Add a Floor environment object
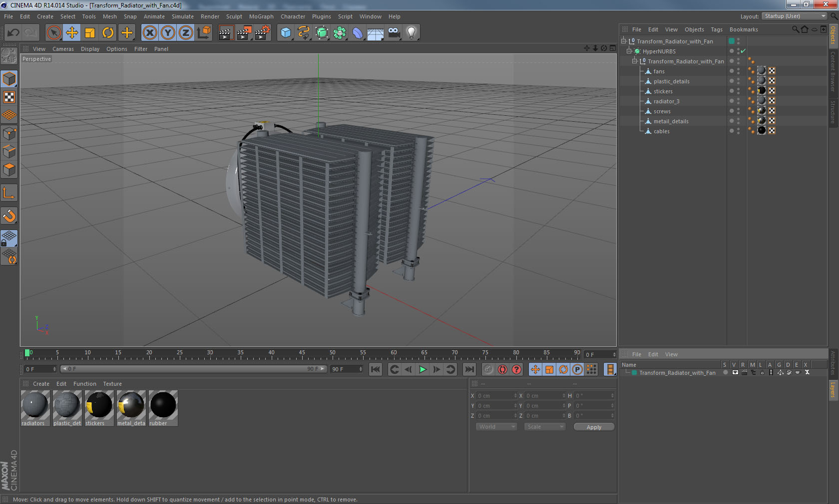Screen dimensions: 839x504 pos(376,33)
